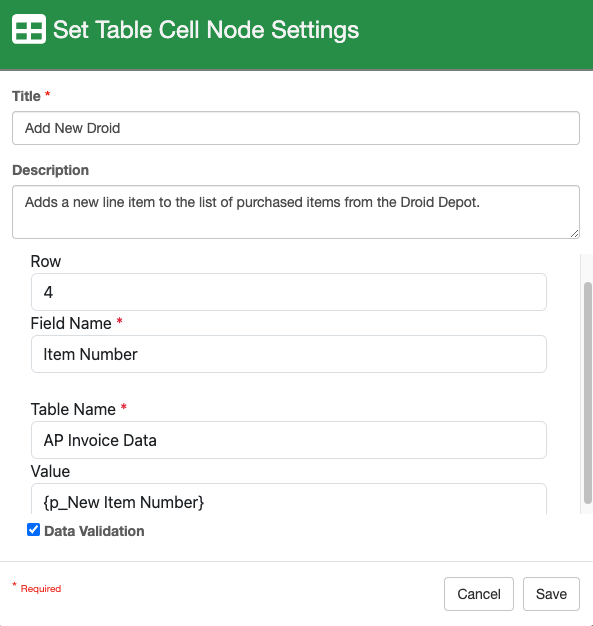Click the Value field with p_New Item Number
Image resolution: width=593 pixels, height=626 pixels.
[x=289, y=499]
